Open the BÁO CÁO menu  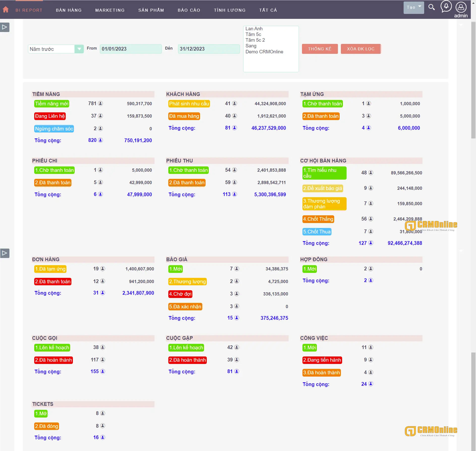point(189,10)
